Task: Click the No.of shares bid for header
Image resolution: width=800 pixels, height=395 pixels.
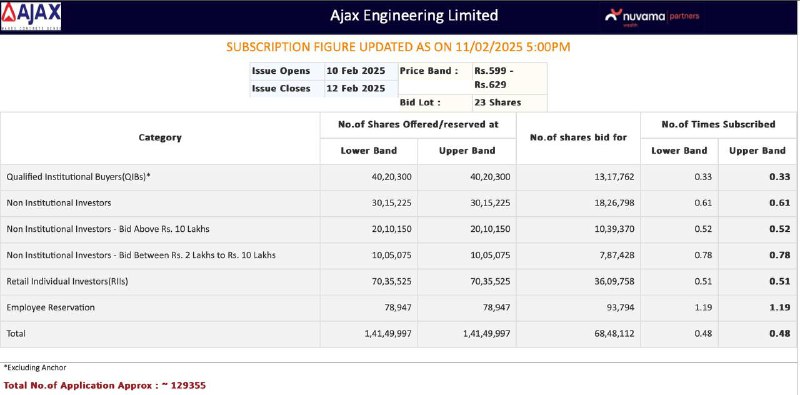Action: tap(578, 138)
